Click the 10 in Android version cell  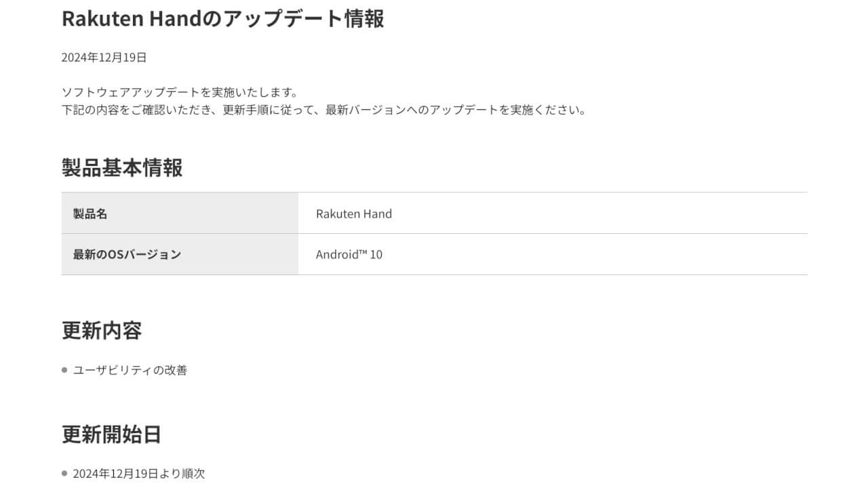click(376, 255)
